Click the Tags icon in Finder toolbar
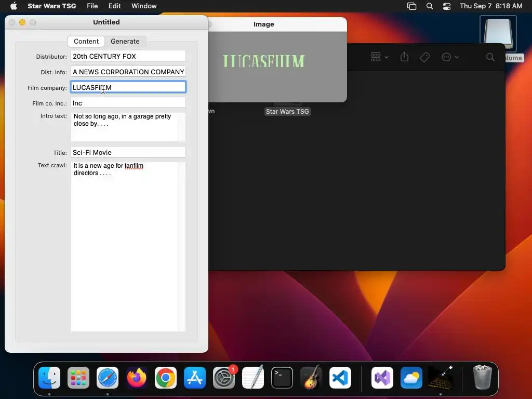Screen dimensions: 532x399 coord(425,57)
